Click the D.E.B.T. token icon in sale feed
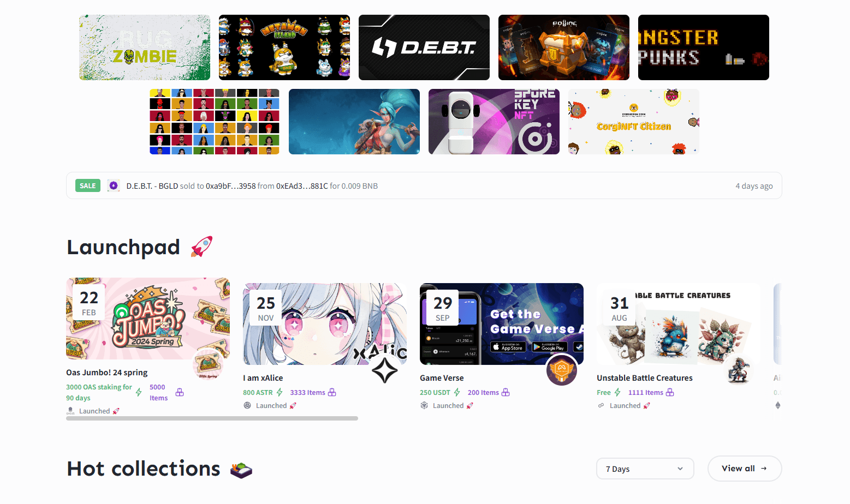Image resolution: width=850 pixels, height=504 pixels. click(x=114, y=185)
